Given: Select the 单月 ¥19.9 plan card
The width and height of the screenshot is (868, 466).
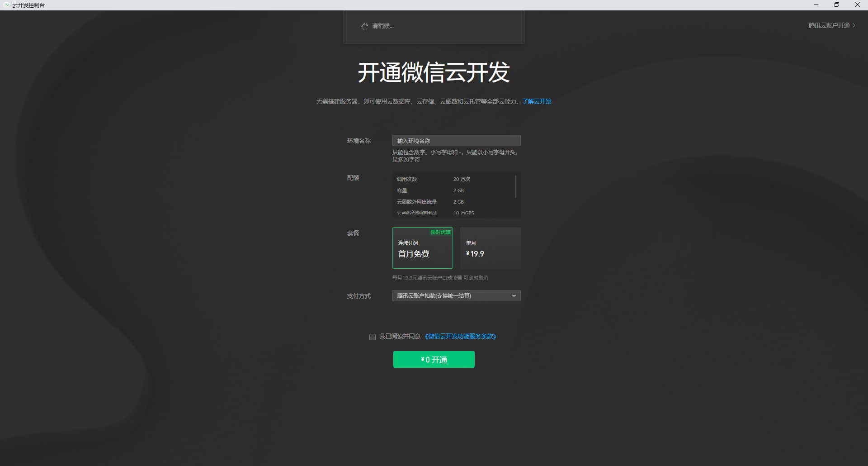Looking at the screenshot, I should [491, 248].
